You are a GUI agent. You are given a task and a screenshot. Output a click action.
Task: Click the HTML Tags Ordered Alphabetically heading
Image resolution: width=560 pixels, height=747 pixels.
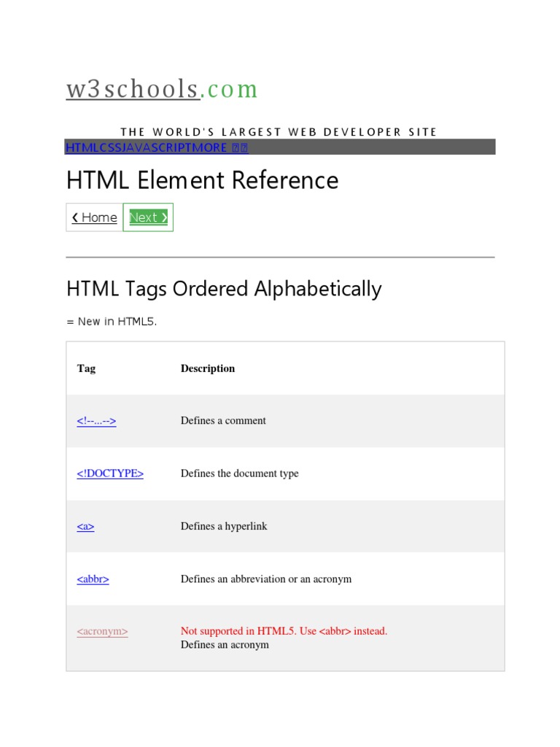[x=224, y=289]
